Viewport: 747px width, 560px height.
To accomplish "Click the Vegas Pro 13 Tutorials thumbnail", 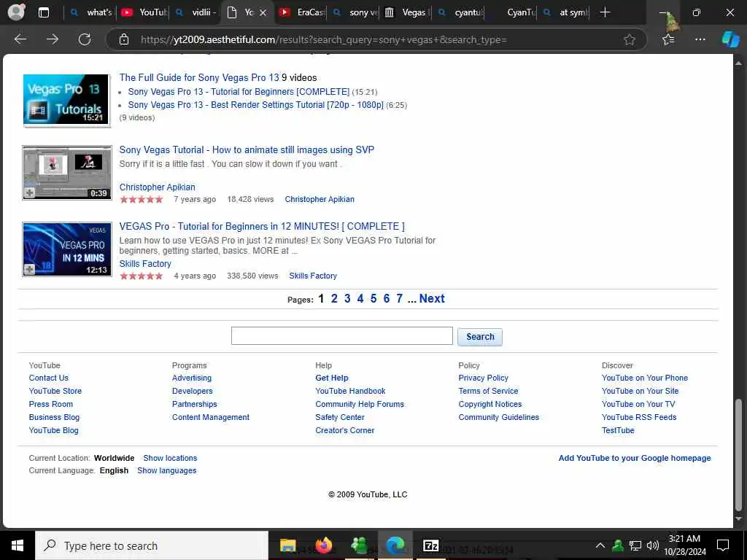I will coord(66,99).
